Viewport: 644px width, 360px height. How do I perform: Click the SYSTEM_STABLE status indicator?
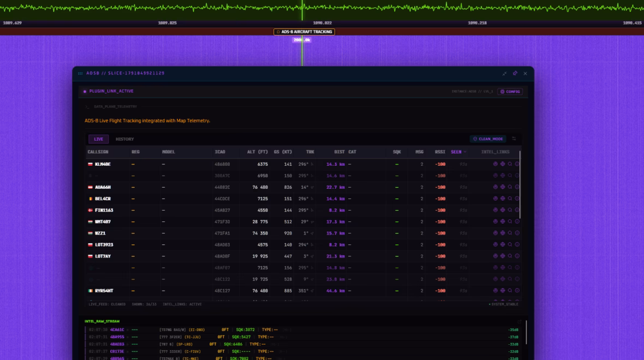(504, 304)
